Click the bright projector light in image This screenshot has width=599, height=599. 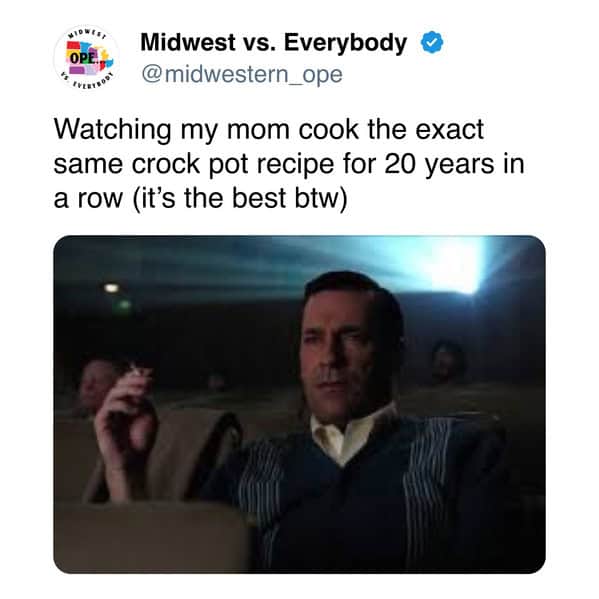pos(457,266)
